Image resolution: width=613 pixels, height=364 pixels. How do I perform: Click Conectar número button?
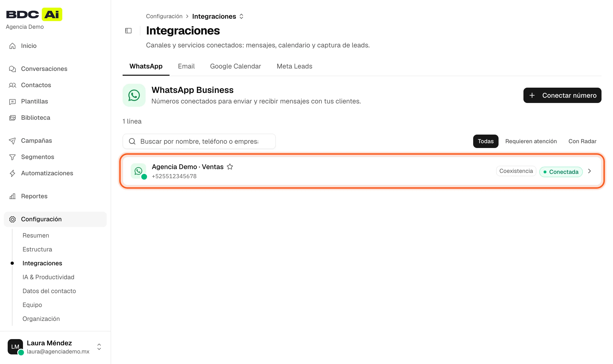click(562, 95)
